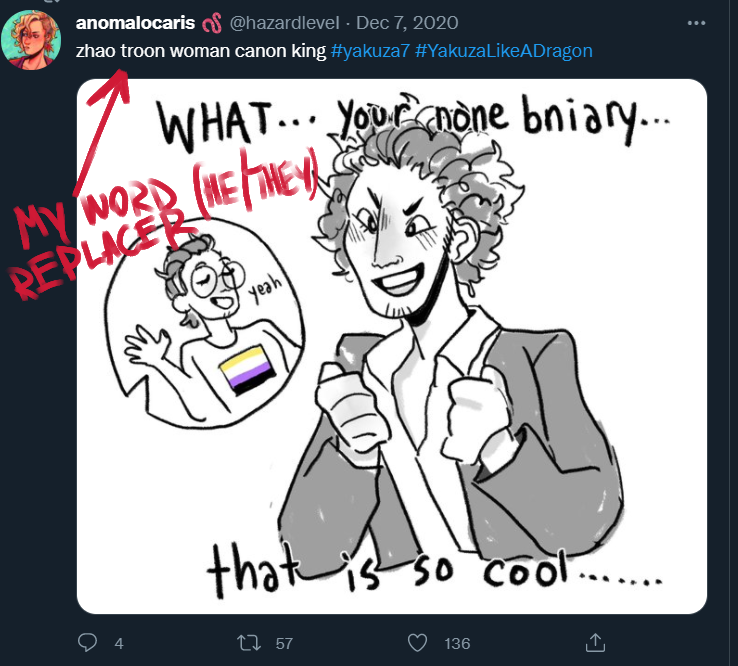Open the three-dot more options menu
The width and height of the screenshot is (738, 666).
tap(696, 23)
